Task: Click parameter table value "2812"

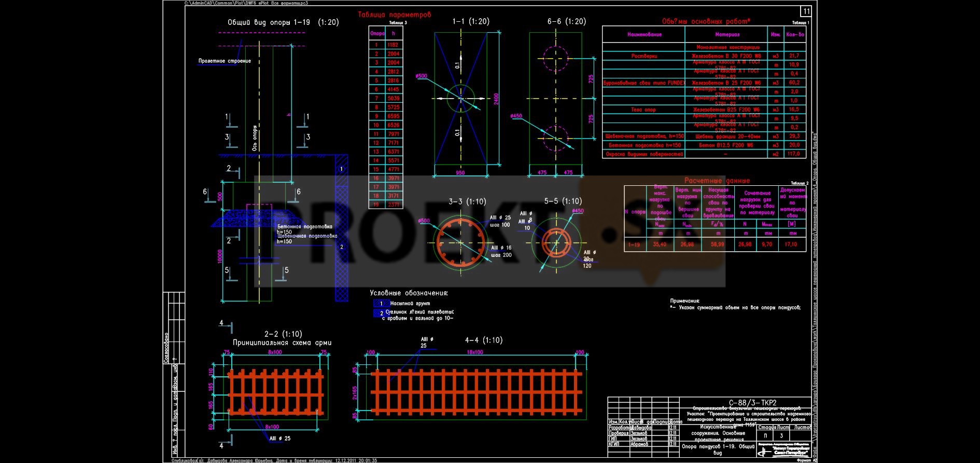Action: (394, 72)
